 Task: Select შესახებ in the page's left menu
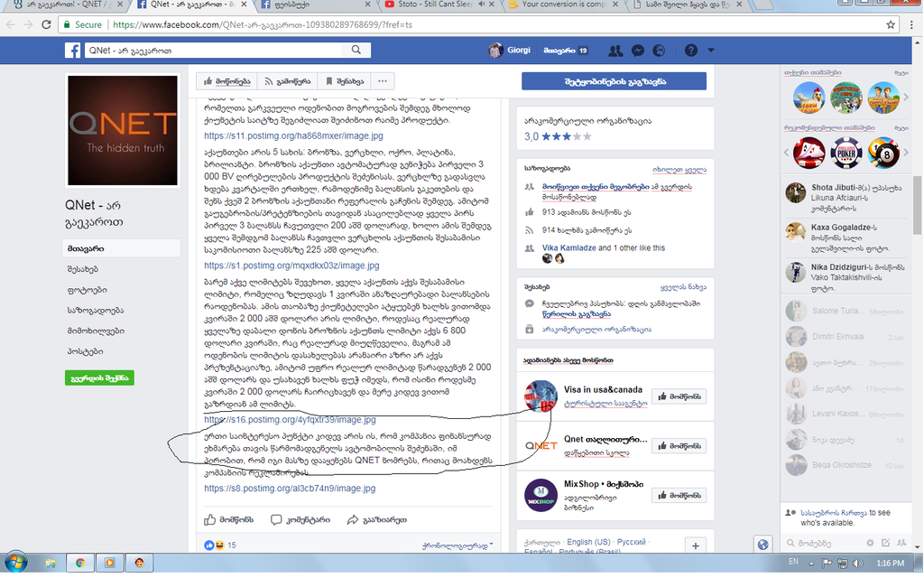click(82, 269)
